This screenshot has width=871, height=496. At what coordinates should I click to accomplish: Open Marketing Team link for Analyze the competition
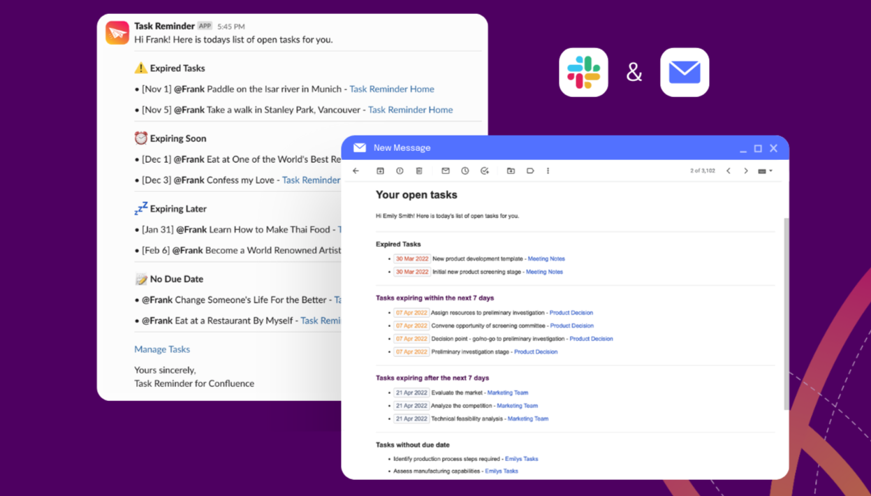[517, 406]
